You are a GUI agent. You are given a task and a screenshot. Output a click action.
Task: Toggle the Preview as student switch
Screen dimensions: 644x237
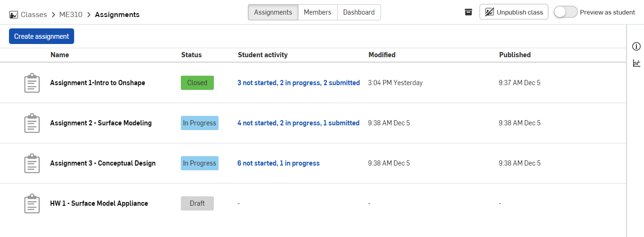[x=566, y=12]
